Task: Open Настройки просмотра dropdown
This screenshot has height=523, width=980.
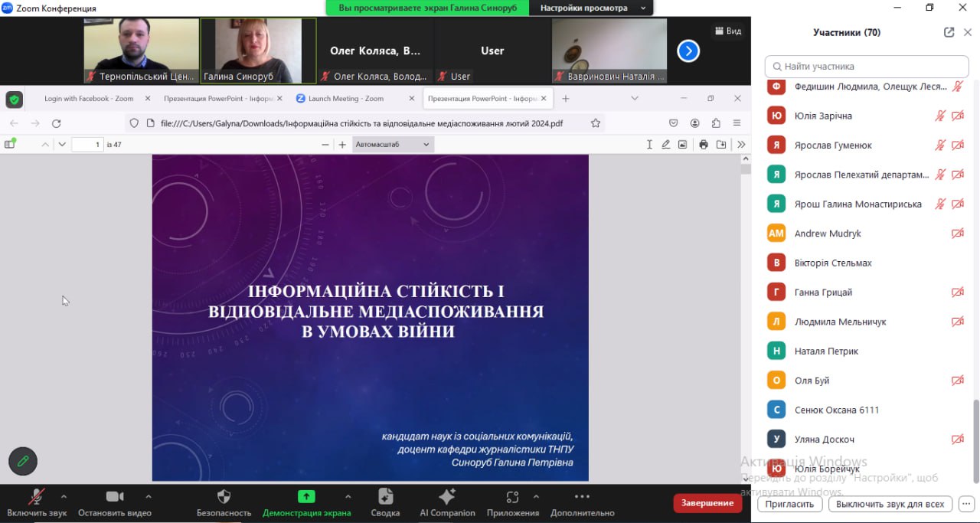Action: pos(592,8)
